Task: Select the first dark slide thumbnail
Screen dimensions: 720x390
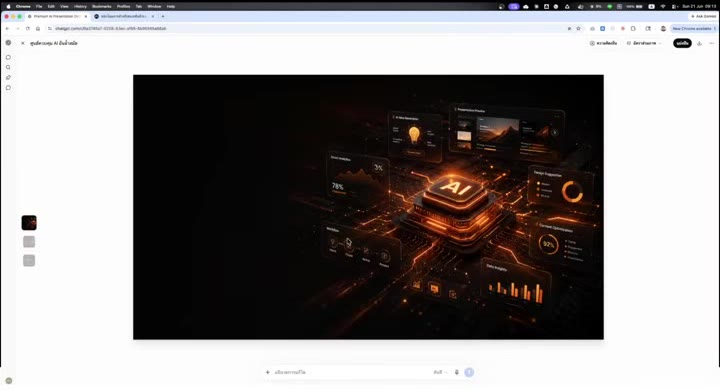Action: 29,223
